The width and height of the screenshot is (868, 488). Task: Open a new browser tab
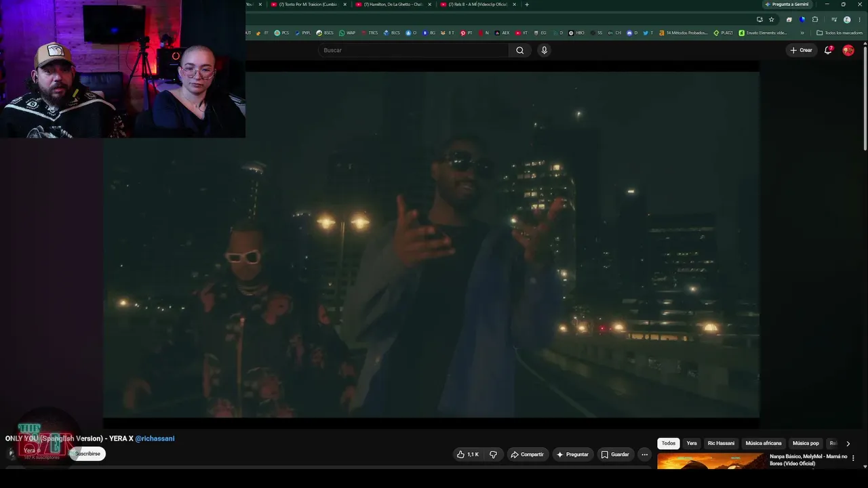coord(527,5)
